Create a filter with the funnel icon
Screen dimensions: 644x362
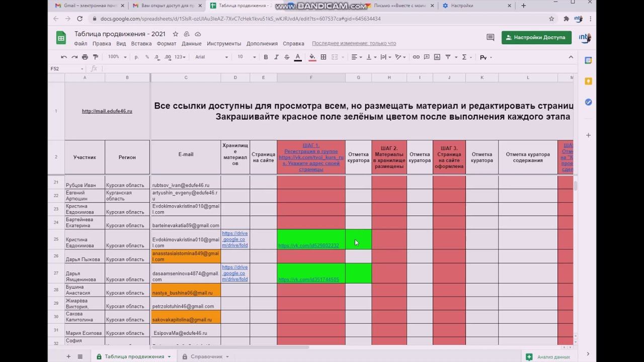point(448,57)
